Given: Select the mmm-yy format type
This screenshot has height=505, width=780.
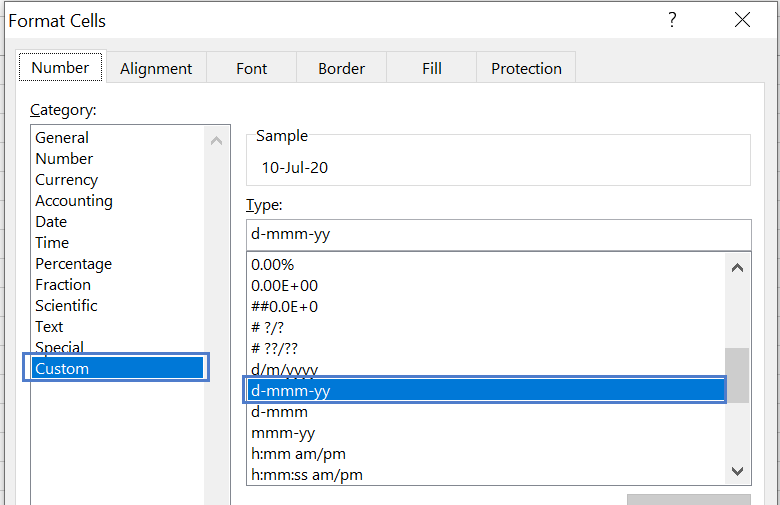Looking at the screenshot, I should click(x=283, y=433).
